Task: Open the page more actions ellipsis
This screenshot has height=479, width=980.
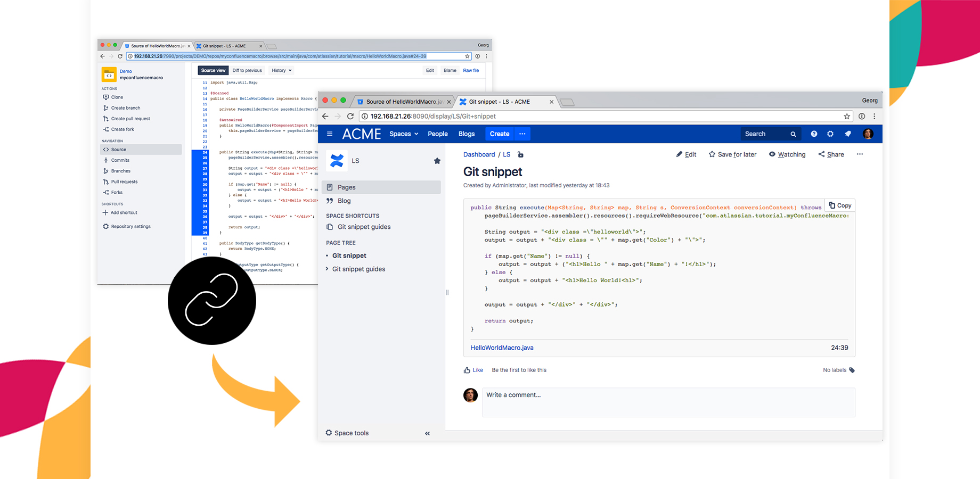Action: [x=860, y=154]
